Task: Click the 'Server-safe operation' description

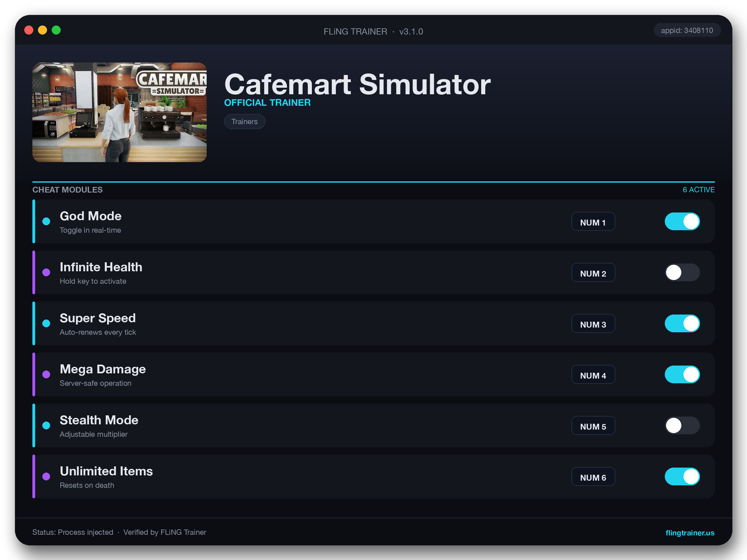Action: (95, 383)
